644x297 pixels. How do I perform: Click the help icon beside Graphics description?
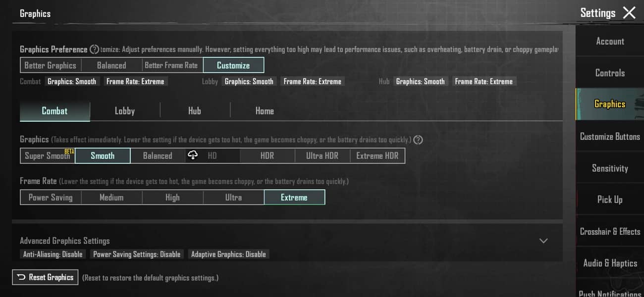[418, 140]
